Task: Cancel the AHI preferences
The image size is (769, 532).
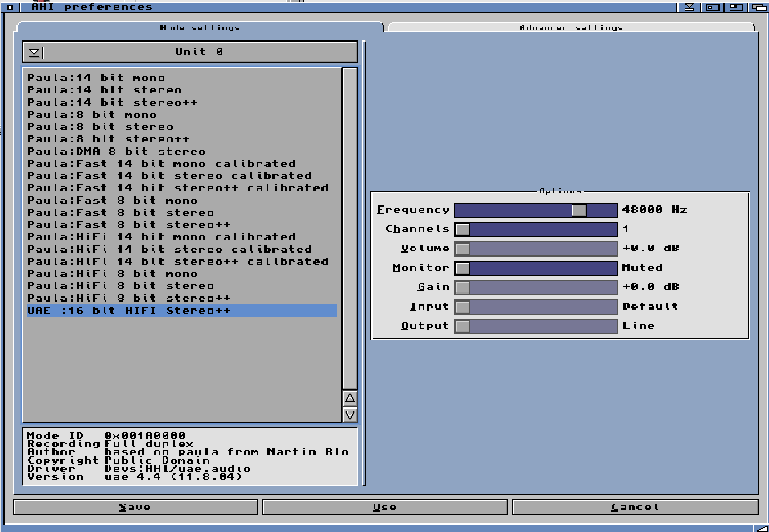Action: click(x=635, y=507)
